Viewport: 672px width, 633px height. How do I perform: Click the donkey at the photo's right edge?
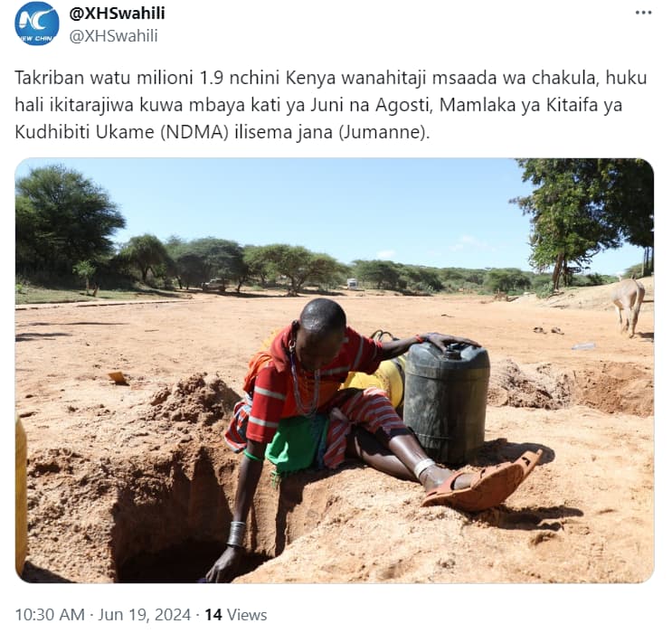click(x=628, y=307)
